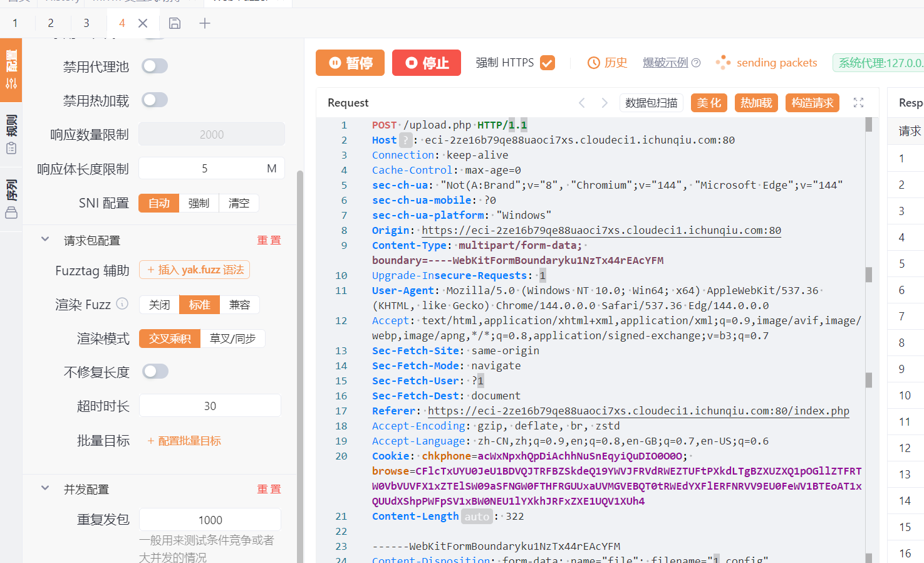Switch to tab 1
This screenshot has height=563, width=924.
[15, 23]
